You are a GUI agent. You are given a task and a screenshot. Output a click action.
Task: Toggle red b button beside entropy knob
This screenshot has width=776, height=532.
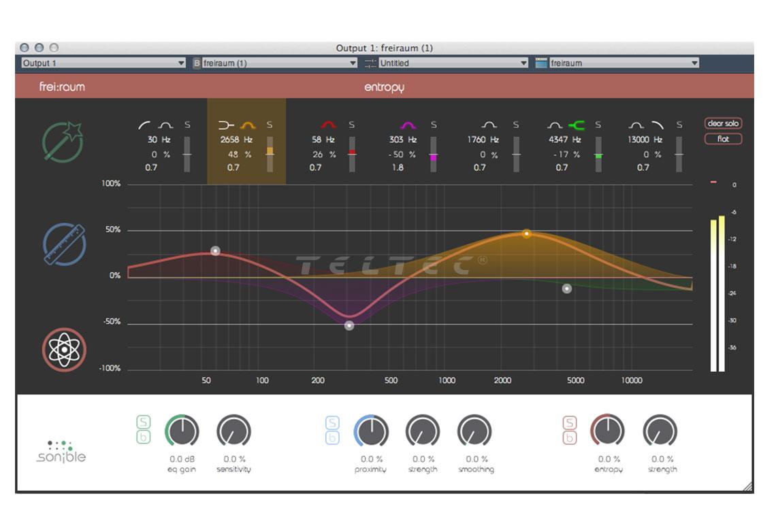coord(570,437)
